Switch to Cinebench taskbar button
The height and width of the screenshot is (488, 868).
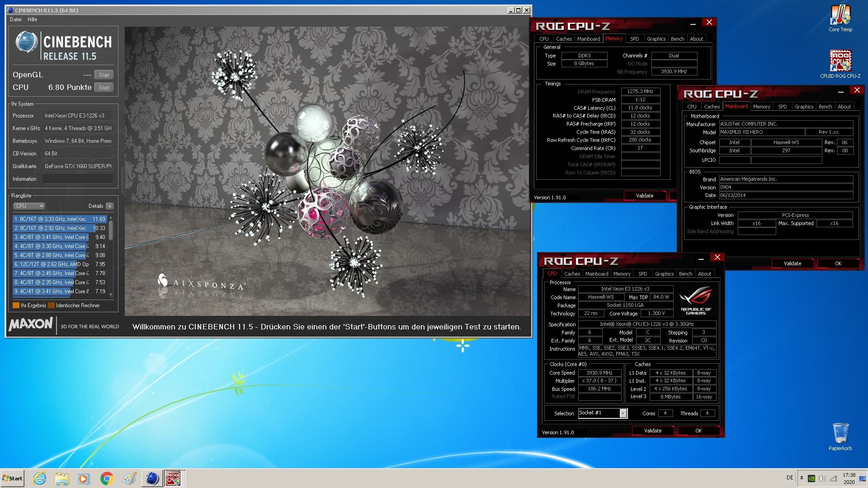(152, 479)
